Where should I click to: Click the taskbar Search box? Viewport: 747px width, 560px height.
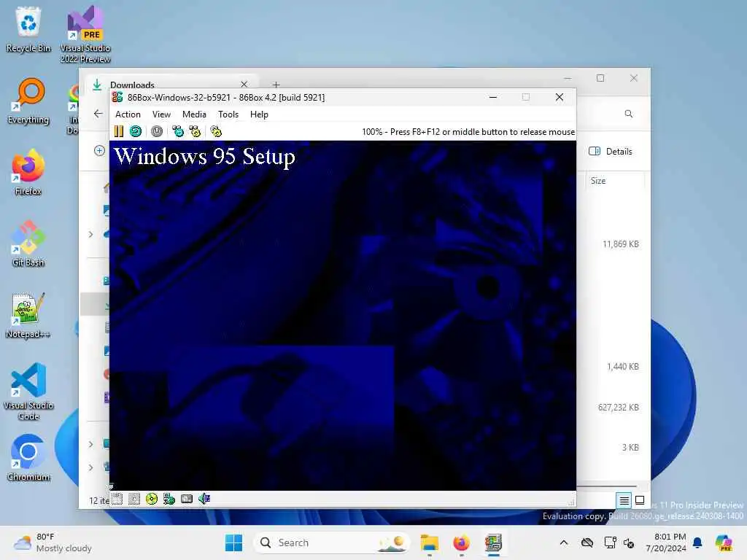(x=332, y=542)
